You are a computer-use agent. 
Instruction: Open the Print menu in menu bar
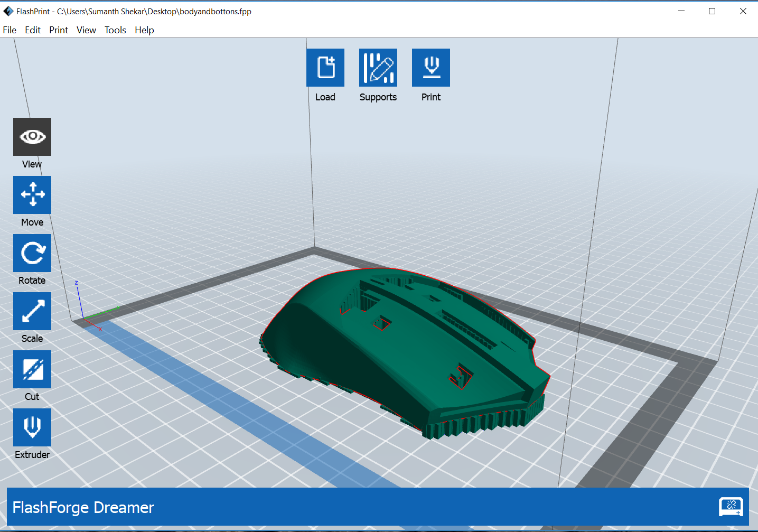59,30
